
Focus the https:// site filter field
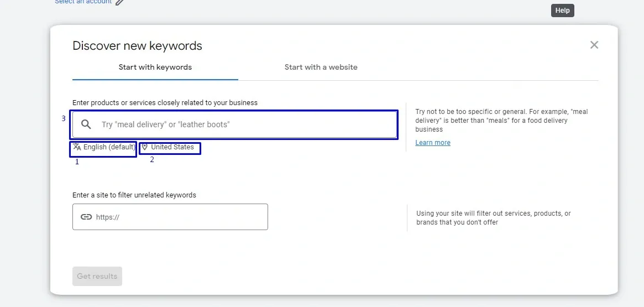(170, 217)
